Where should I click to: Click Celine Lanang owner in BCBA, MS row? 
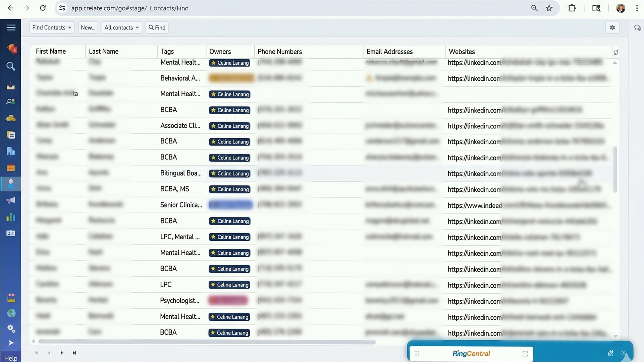(x=229, y=189)
